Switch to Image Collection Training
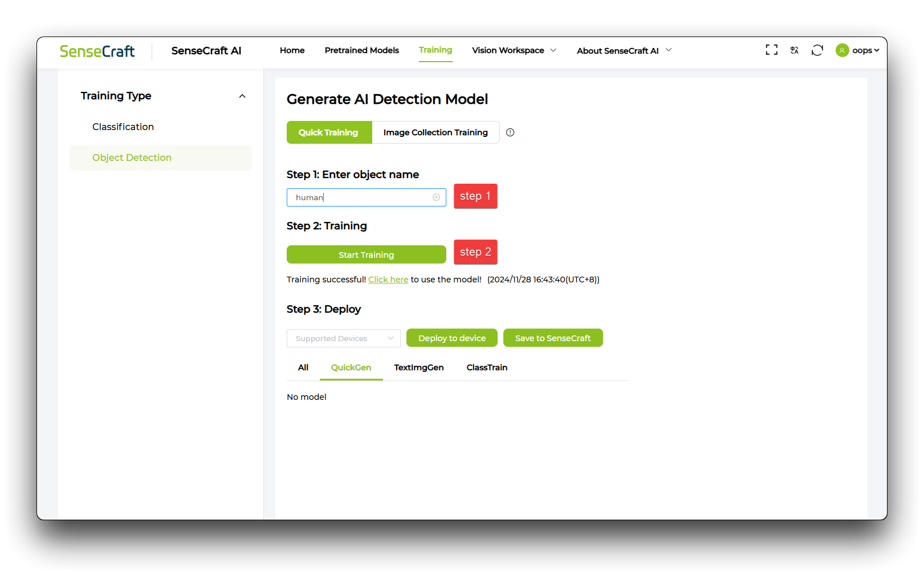Viewport: 924px width, 575px height. (435, 132)
